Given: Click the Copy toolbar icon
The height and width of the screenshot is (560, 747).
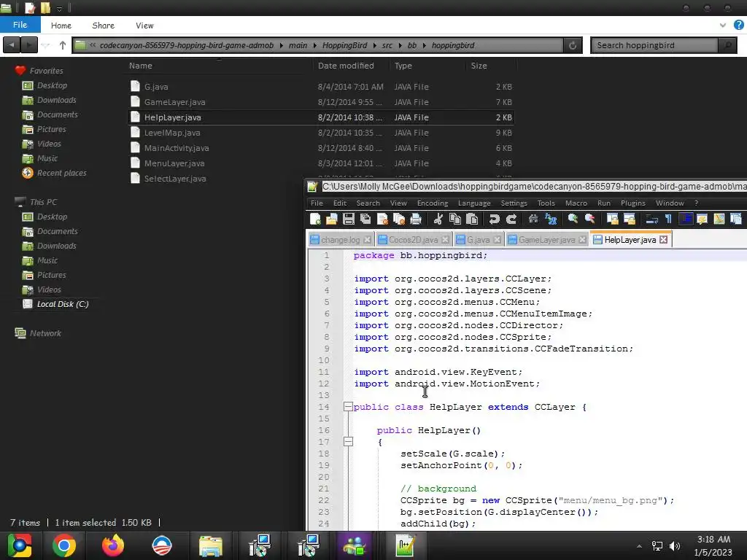Looking at the screenshot, I should 455,219.
